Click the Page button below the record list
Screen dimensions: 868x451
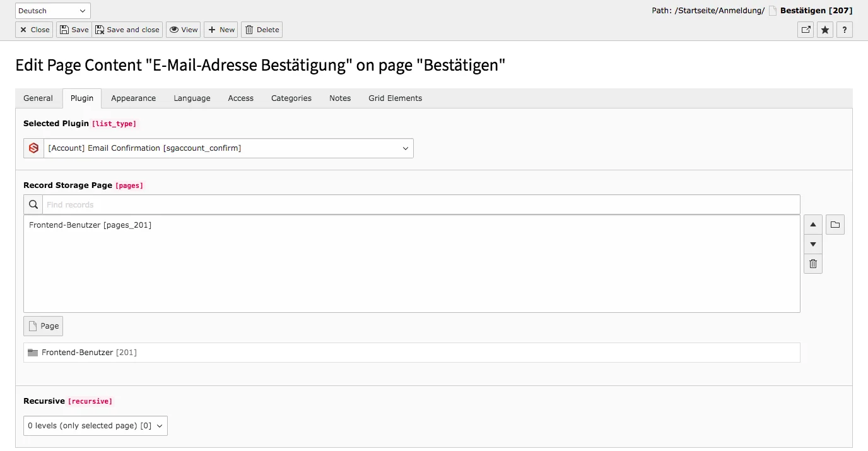pyautogui.click(x=43, y=325)
